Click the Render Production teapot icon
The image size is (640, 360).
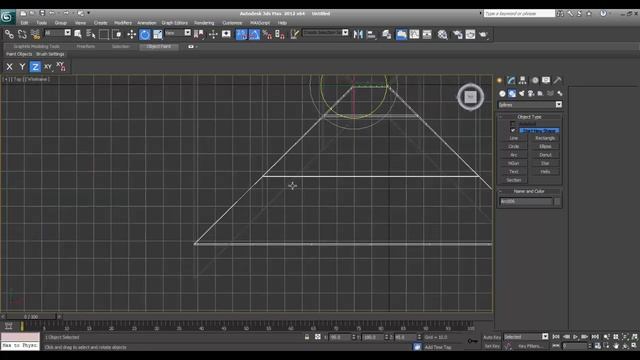pyautogui.click(x=484, y=34)
